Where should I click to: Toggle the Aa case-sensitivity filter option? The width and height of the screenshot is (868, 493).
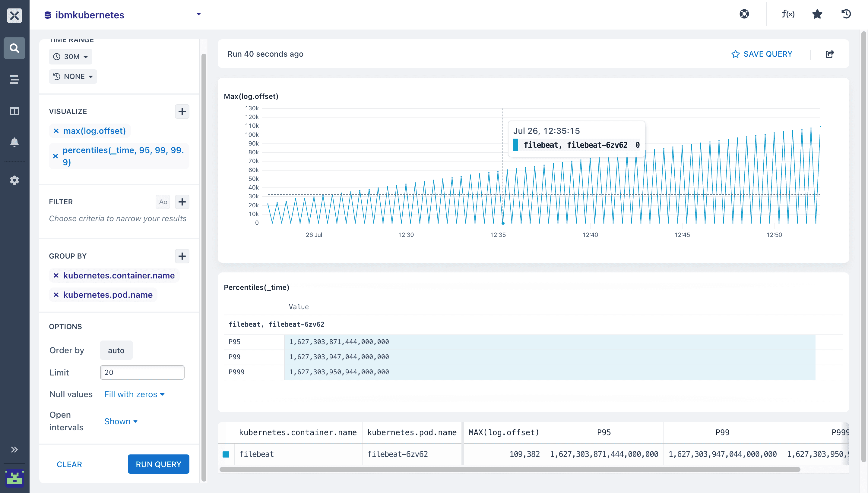click(x=163, y=202)
